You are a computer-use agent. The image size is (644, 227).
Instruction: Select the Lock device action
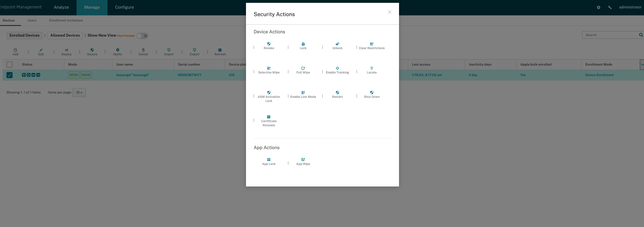(x=303, y=46)
